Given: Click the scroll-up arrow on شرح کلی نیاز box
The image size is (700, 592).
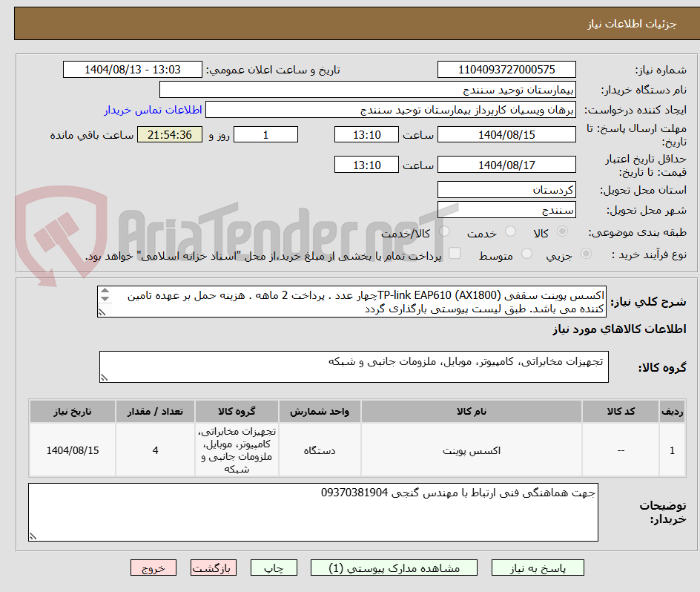Looking at the screenshot, I should coord(105,291).
